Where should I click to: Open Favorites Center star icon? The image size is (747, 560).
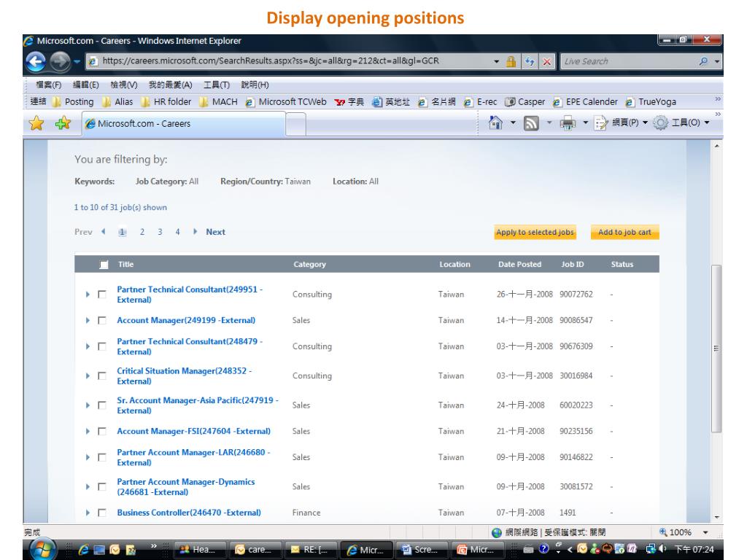pos(36,123)
